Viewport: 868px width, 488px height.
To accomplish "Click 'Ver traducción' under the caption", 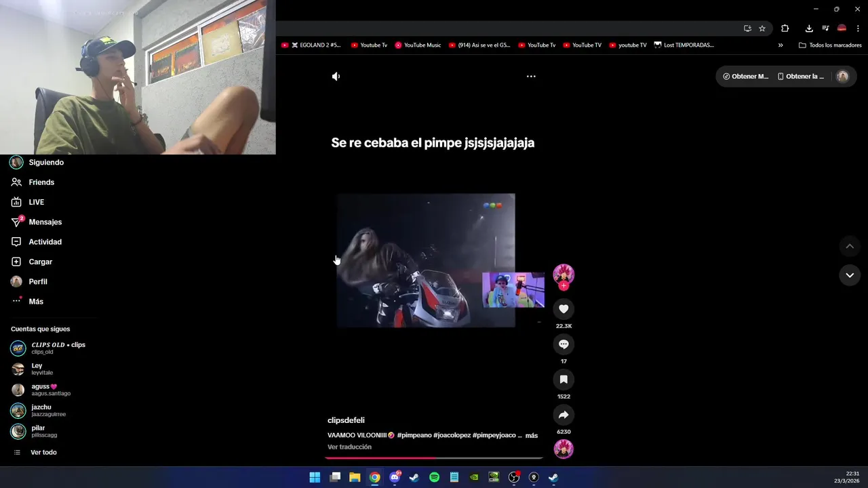I will point(349,447).
